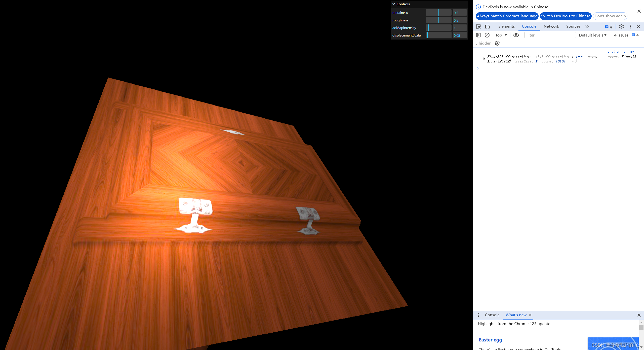Show more DevTools tabs chevron
The image size is (644, 350).
tap(587, 26)
